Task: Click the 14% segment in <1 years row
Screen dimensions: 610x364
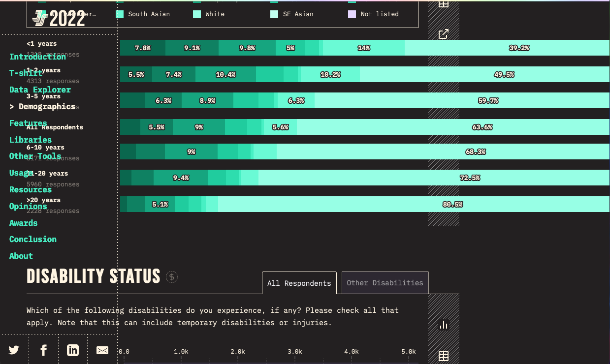Action: 364,48
